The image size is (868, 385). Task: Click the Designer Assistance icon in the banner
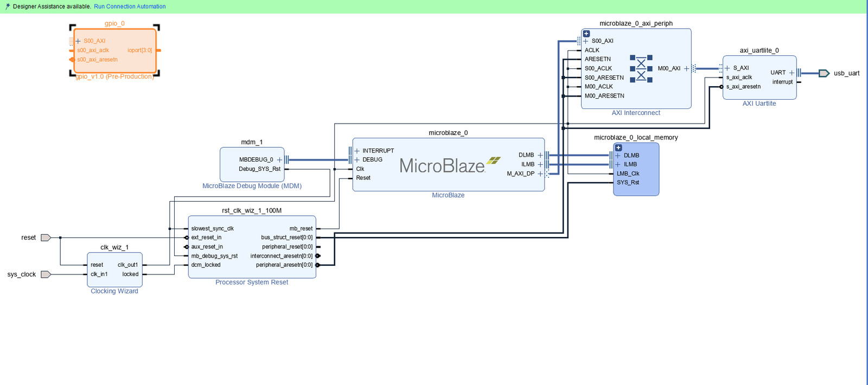point(7,7)
